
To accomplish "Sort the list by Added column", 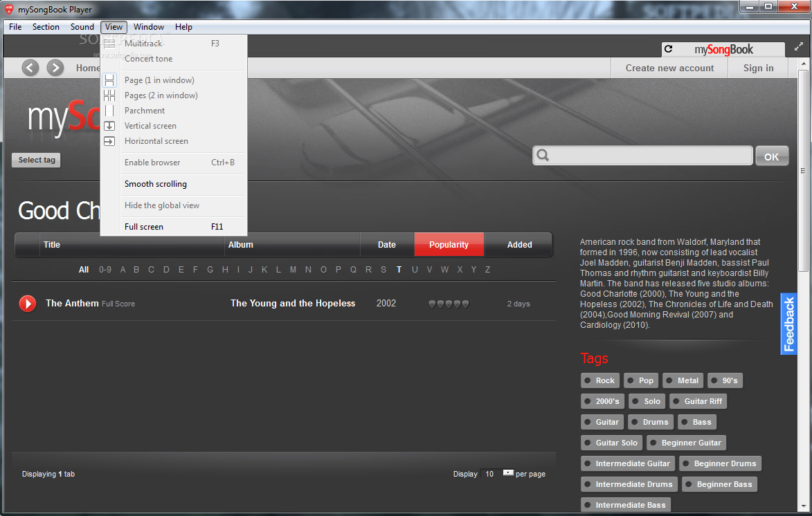I will 519,245.
